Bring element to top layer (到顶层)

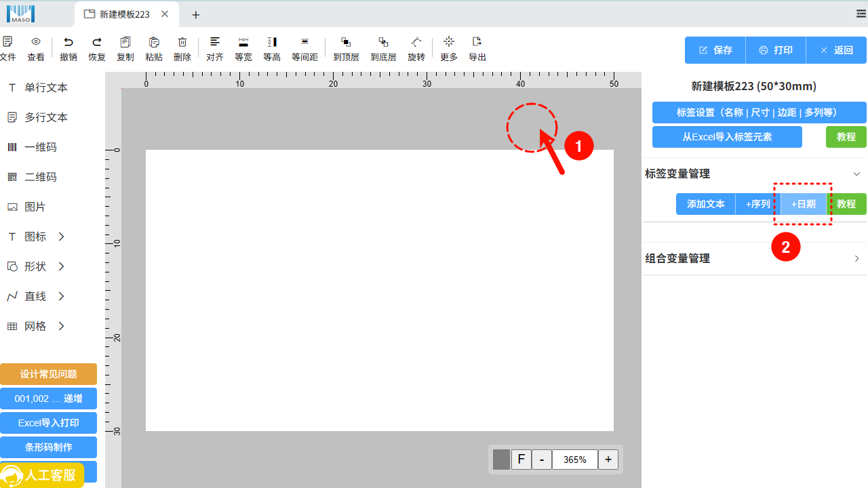[346, 42]
